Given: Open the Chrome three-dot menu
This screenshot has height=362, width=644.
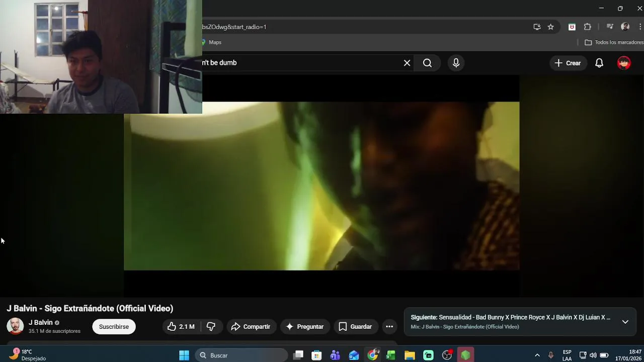Looking at the screenshot, I should coord(640,27).
